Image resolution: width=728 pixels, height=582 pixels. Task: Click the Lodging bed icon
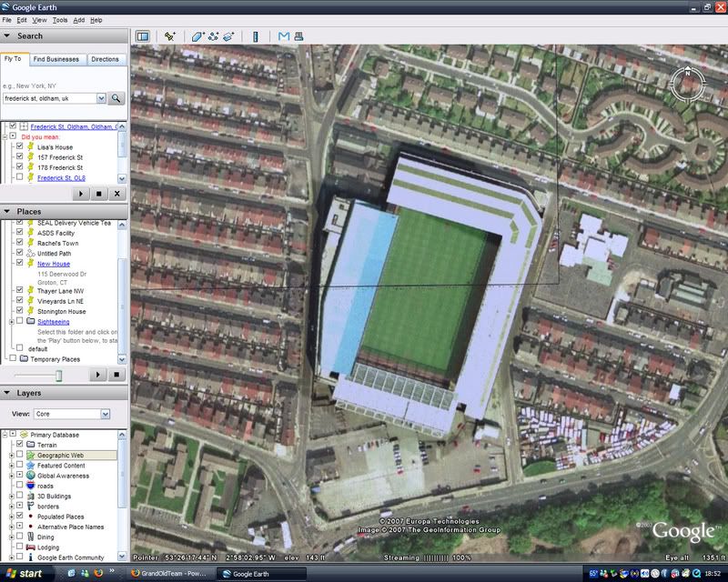(x=31, y=547)
